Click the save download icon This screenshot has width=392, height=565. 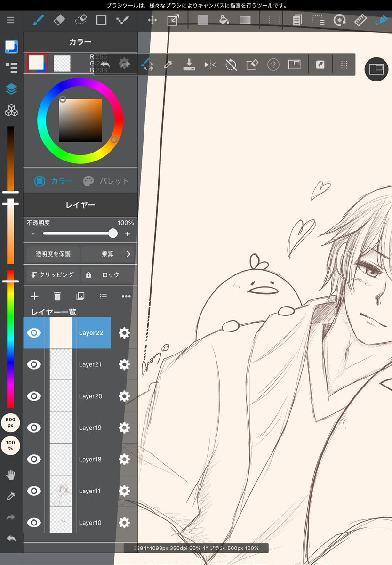pos(189,64)
